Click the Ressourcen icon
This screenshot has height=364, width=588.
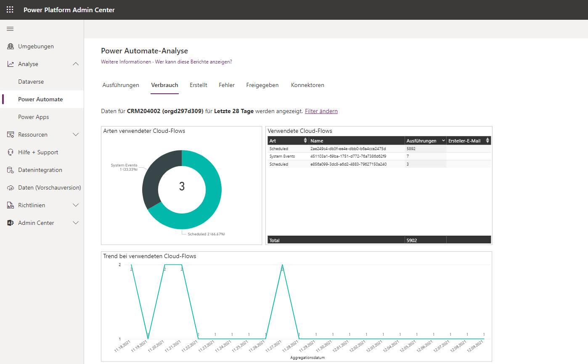click(x=11, y=135)
